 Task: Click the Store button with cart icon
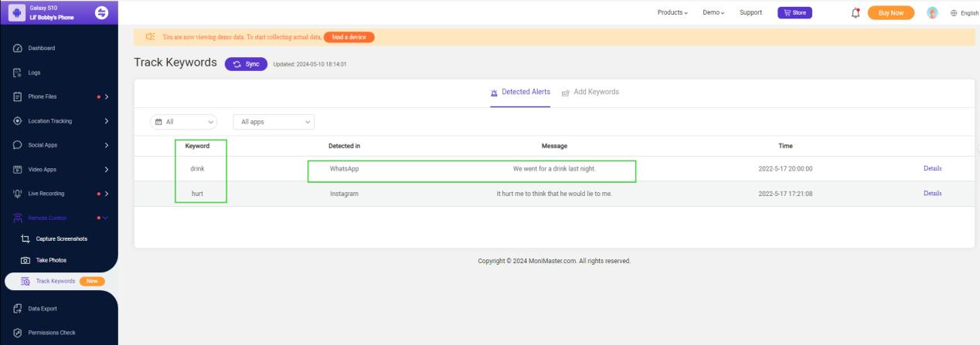(795, 12)
